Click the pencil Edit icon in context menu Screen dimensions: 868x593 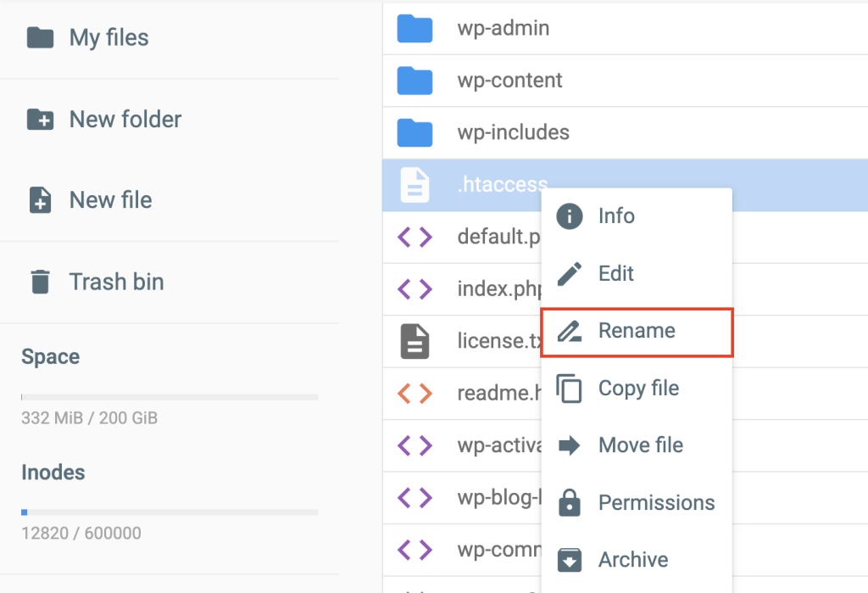coord(570,273)
